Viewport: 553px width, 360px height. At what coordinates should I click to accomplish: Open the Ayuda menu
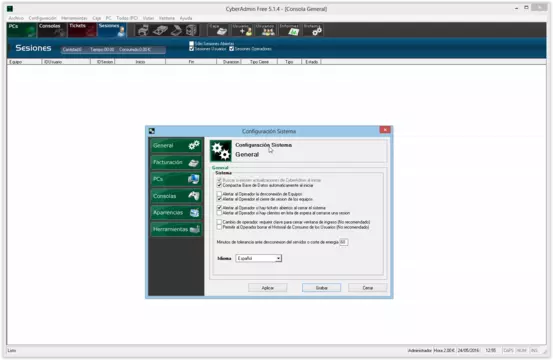[x=186, y=18]
